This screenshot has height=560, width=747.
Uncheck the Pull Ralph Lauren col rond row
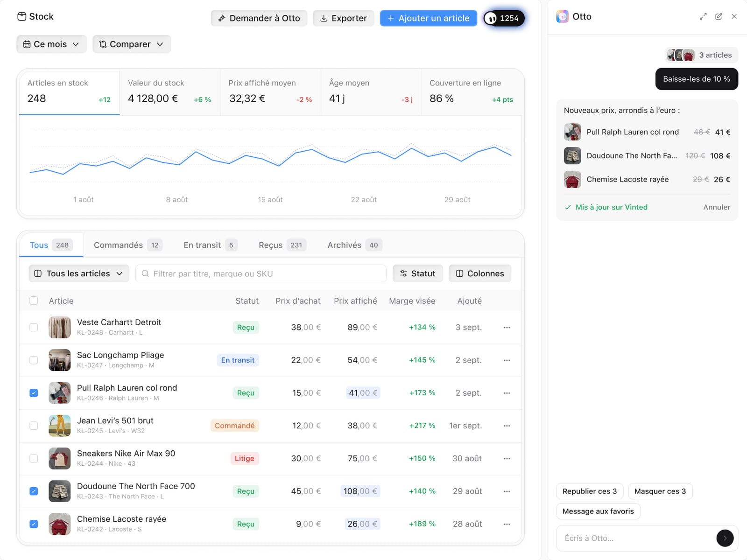34,393
